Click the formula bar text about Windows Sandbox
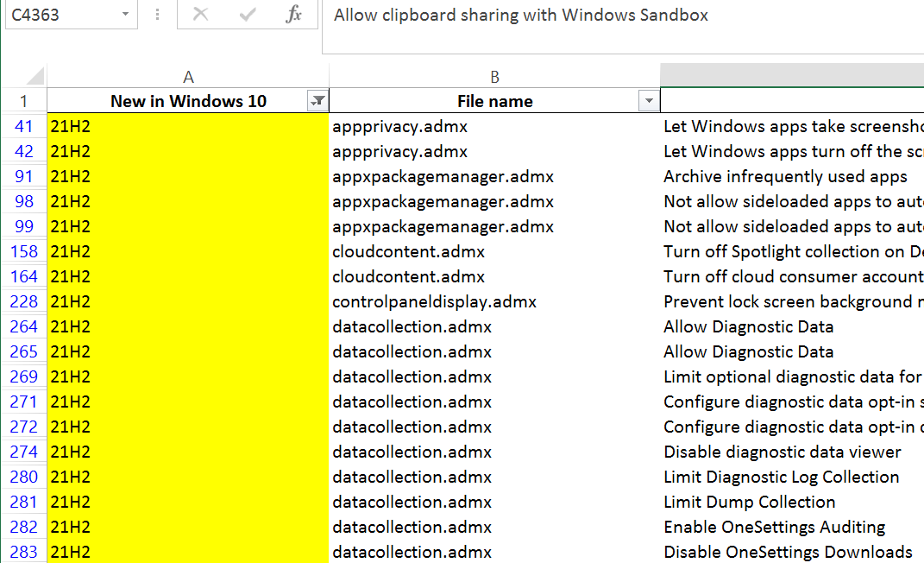The width and height of the screenshot is (924, 563). 521,15
